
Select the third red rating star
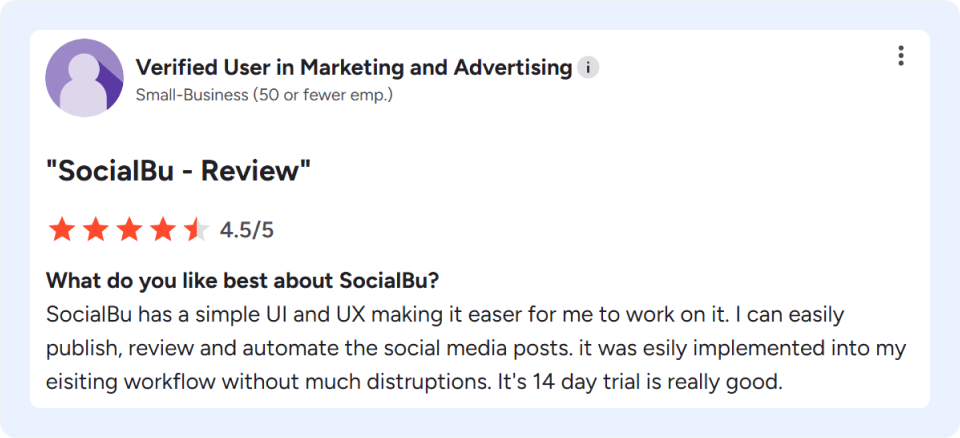[129, 230]
